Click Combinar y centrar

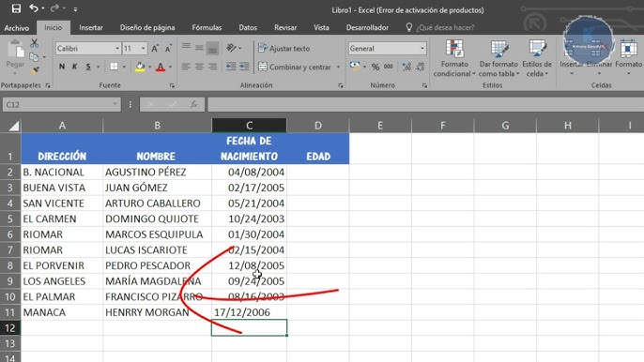295,67
